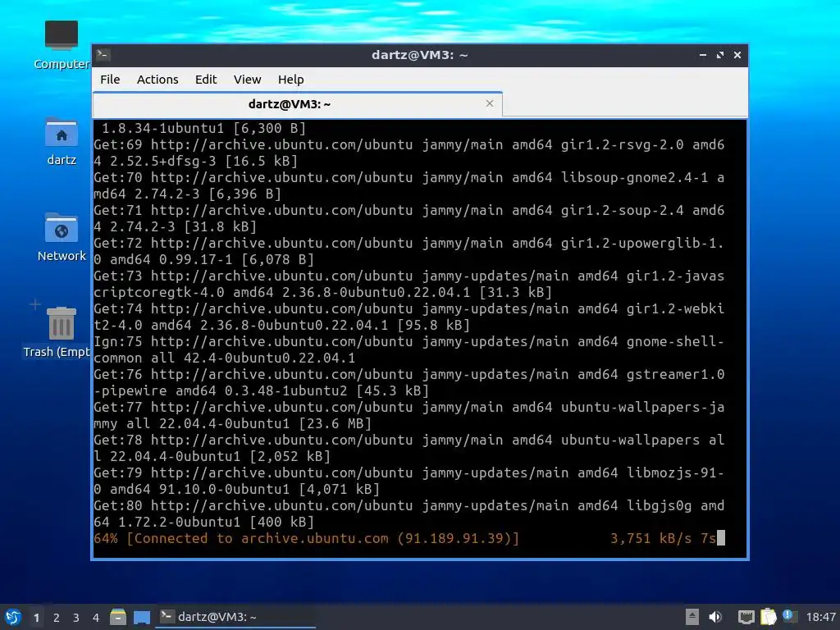840x630 pixels.
Task: Click the terminal cursor block after 7s
Action: 721,538
